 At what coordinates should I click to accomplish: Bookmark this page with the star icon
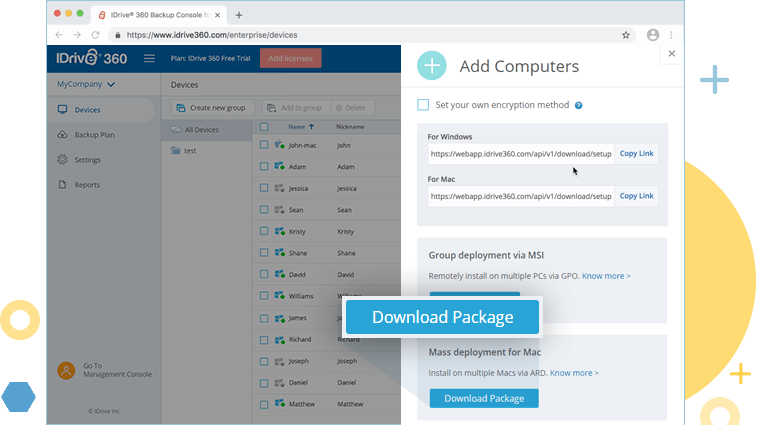(x=626, y=35)
